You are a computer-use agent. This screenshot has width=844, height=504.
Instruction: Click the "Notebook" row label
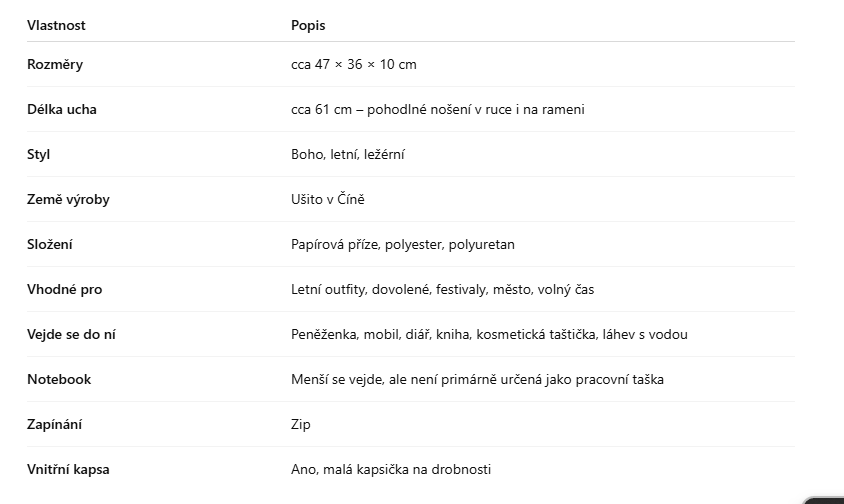[x=59, y=379]
